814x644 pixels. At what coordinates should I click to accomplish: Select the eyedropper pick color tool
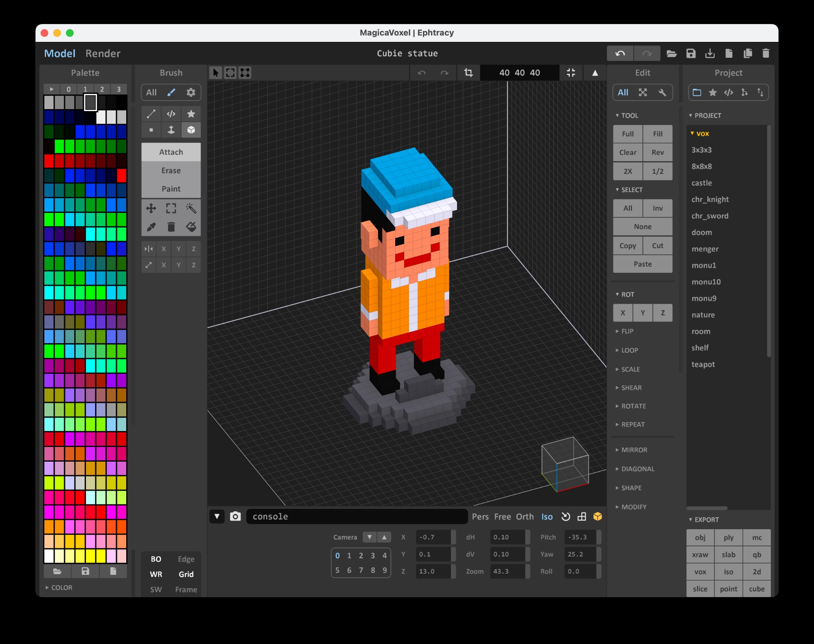pos(151,227)
